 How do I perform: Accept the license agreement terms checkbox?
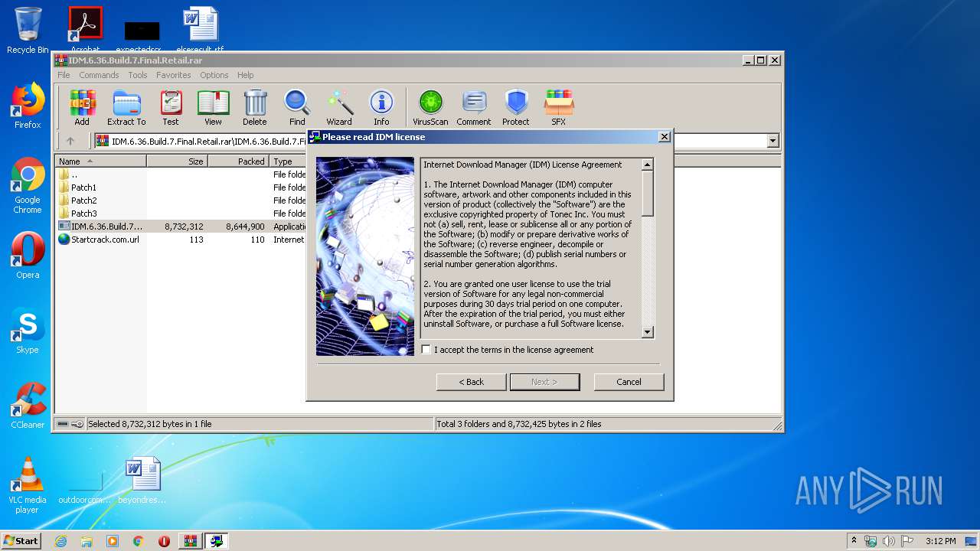tap(426, 350)
